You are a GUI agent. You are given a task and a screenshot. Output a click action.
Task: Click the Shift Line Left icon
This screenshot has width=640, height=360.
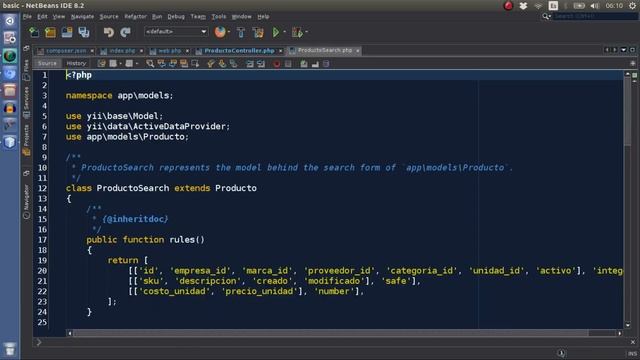[x=250, y=64]
